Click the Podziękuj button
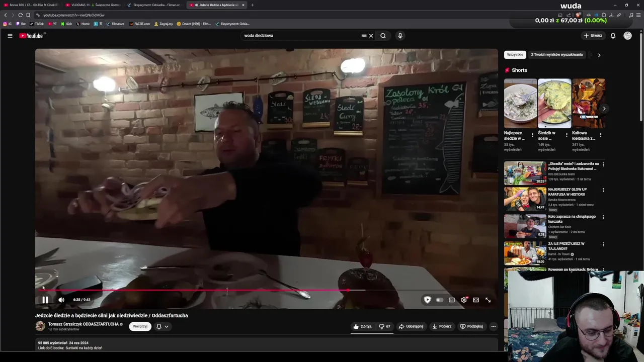Image resolution: width=644 pixels, height=362 pixels. 471,326
